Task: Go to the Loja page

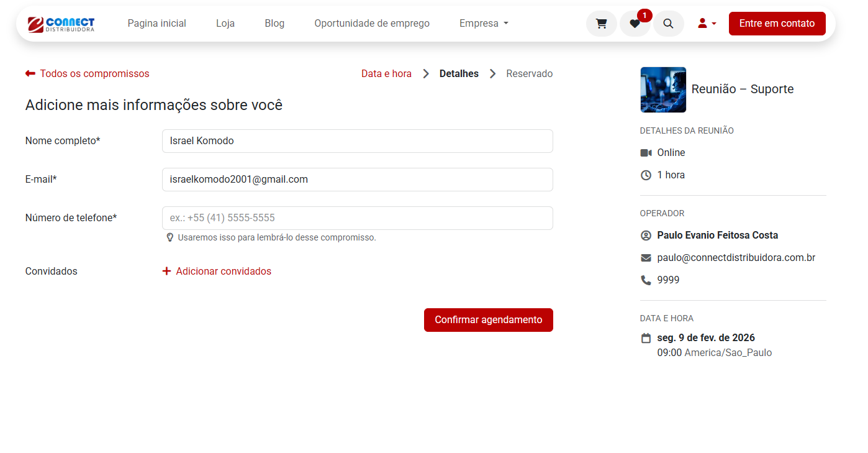Action: (x=225, y=24)
